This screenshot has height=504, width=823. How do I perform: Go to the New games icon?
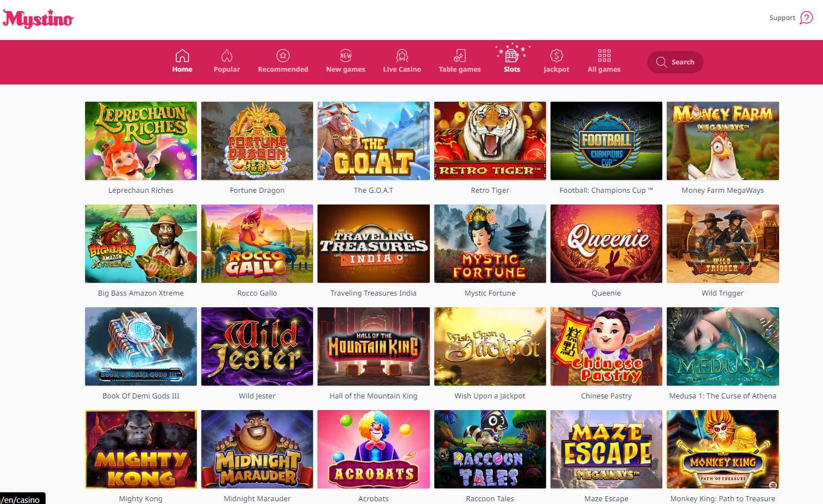[345, 56]
